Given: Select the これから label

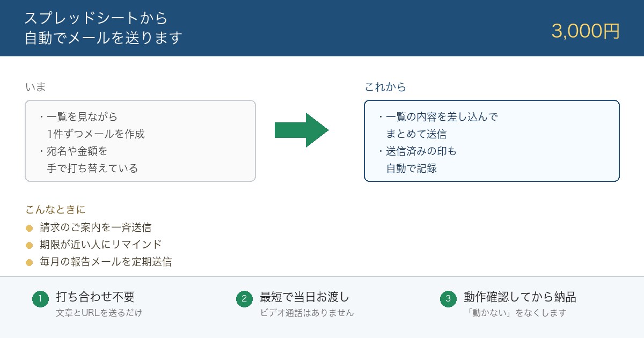Looking at the screenshot, I should (385, 87).
